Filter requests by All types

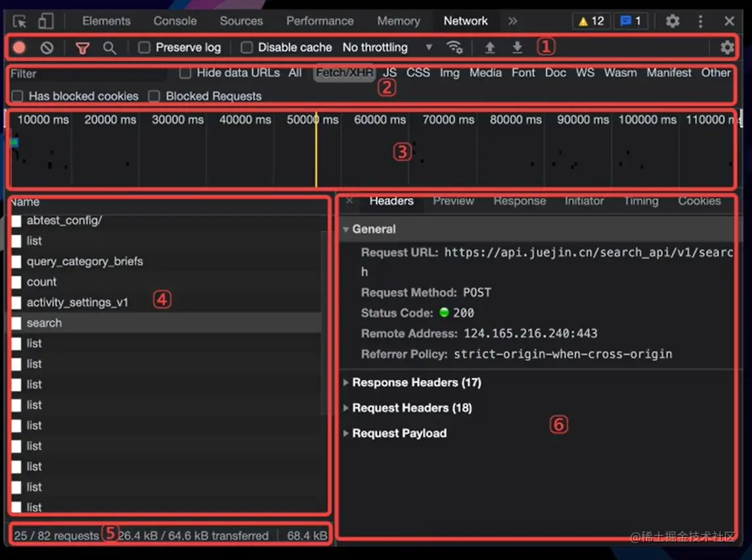(x=295, y=73)
